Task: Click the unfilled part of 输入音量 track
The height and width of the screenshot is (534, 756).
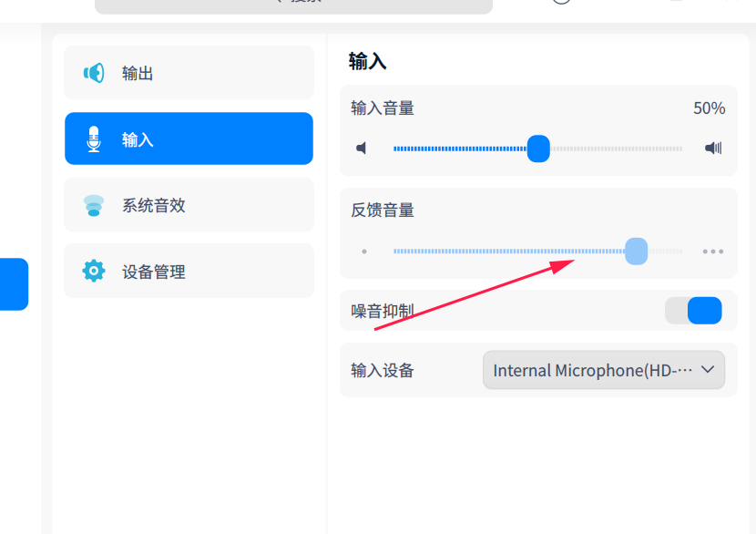Action: 619,149
